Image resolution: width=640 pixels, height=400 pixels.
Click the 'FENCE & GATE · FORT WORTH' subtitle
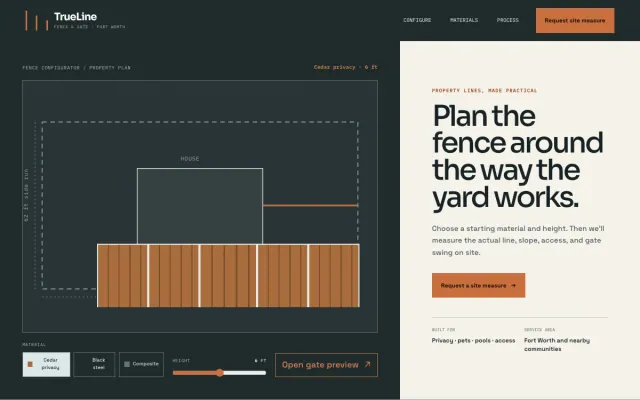[x=89, y=27]
